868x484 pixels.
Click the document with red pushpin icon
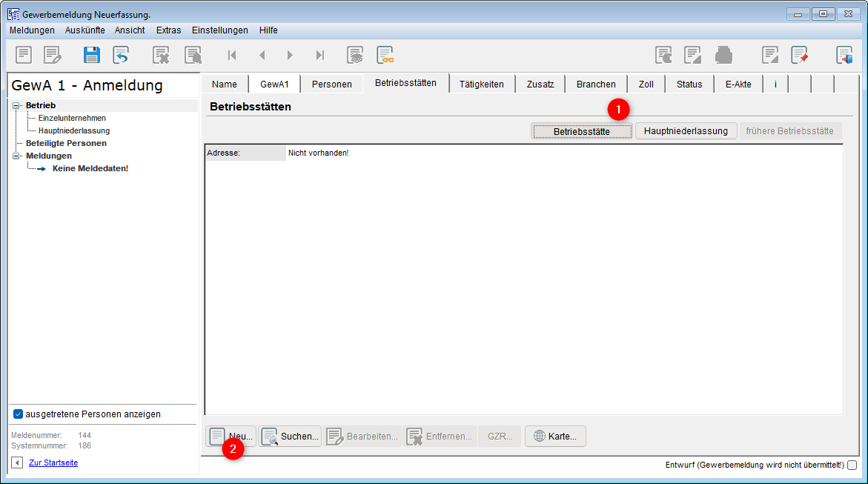pos(799,55)
